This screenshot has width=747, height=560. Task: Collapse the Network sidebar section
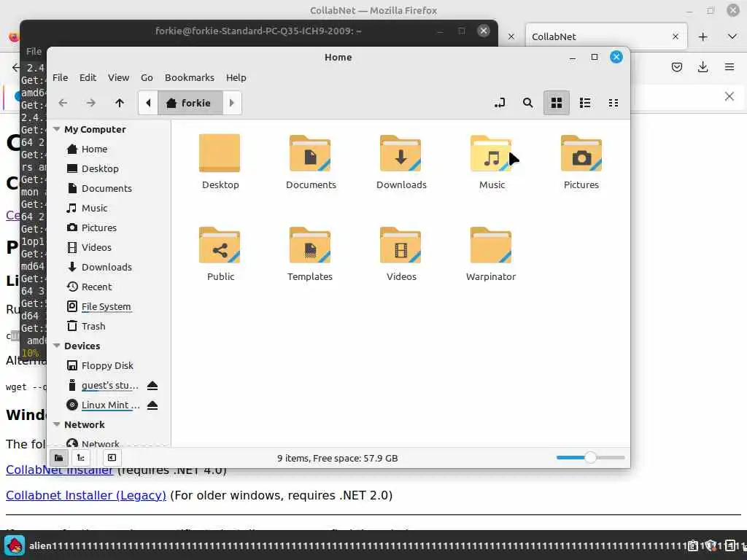[x=57, y=424]
